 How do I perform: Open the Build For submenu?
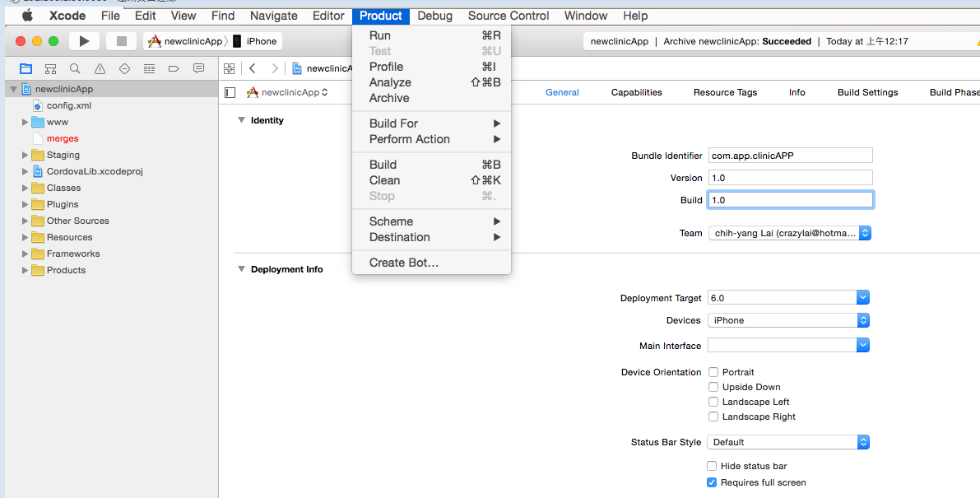431,123
